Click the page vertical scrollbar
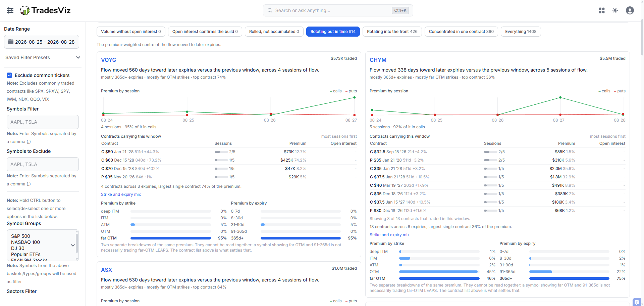Viewport: 644px width, 306px height. click(x=642, y=37)
